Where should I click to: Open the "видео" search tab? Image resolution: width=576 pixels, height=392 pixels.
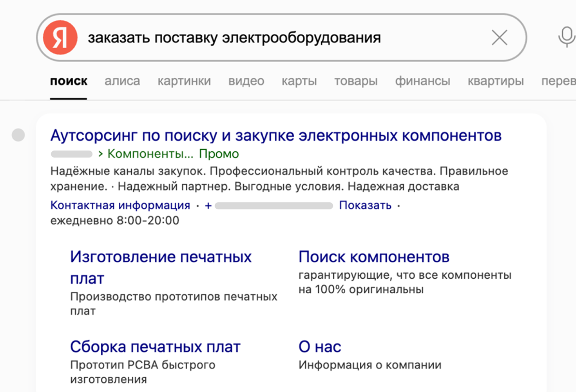coord(246,81)
